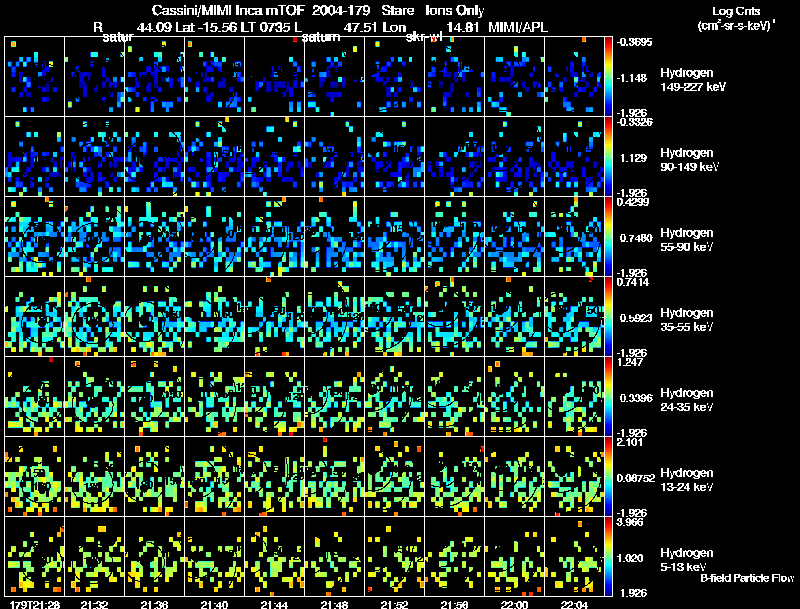Select the 'MIMI/APL' header text
Viewport: 800px width, 609px height.
pyautogui.click(x=518, y=27)
